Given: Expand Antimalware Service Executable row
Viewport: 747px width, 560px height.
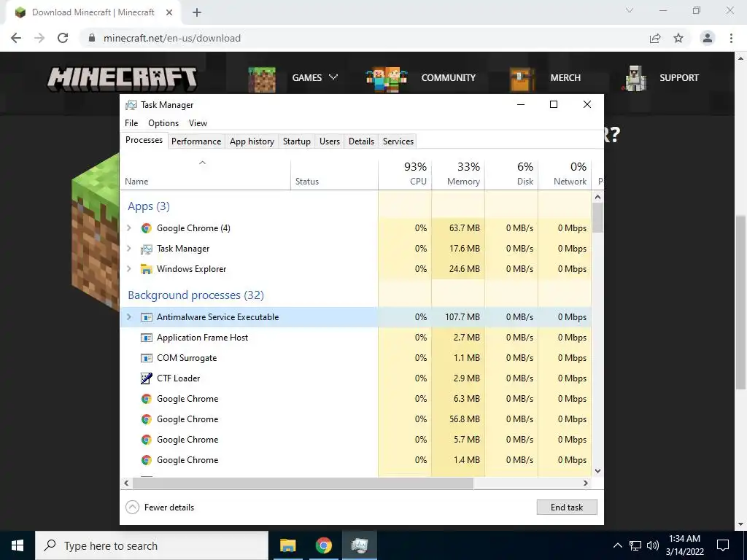Looking at the screenshot, I should click(128, 317).
